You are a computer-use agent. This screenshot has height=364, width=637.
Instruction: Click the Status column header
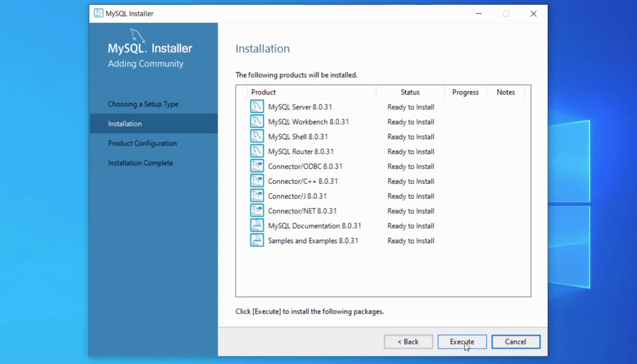pos(410,92)
